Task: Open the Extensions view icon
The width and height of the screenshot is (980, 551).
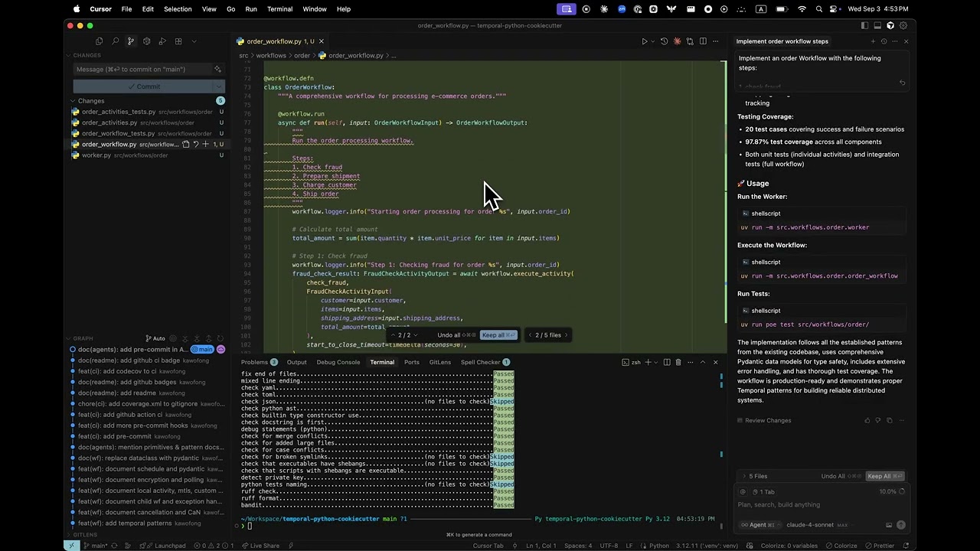Action: point(178,41)
